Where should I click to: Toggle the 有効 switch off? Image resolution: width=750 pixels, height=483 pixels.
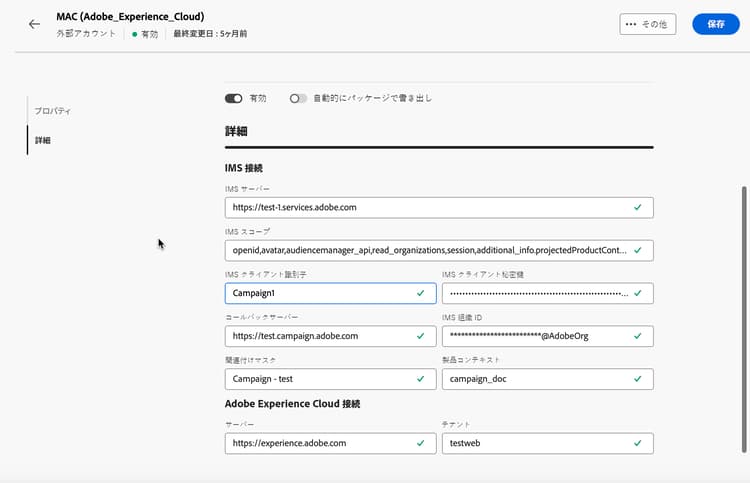click(x=234, y=99)
